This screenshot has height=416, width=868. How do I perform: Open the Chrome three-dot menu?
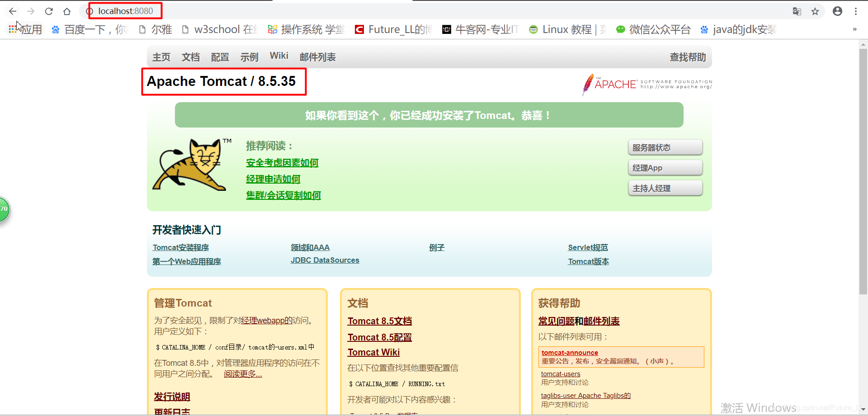click(856, 11)
